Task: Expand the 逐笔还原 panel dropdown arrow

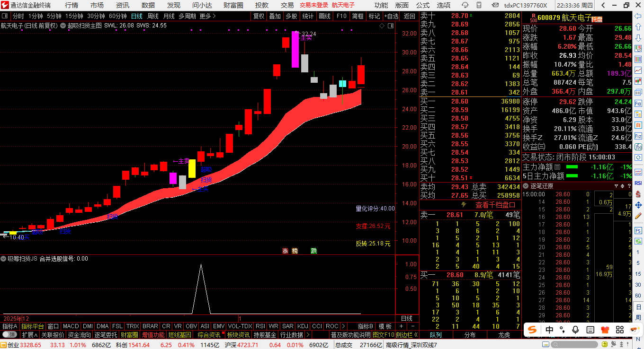Action: 526,186
